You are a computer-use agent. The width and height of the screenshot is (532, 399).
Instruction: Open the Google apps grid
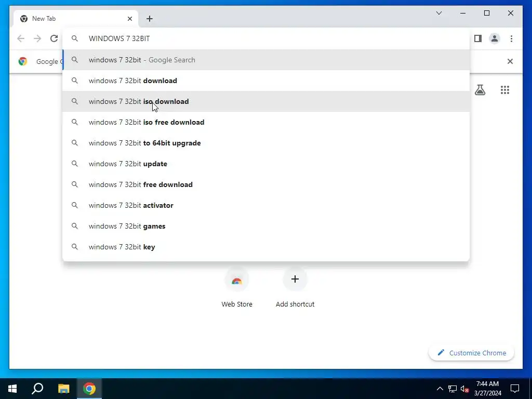tap(505, 90)
